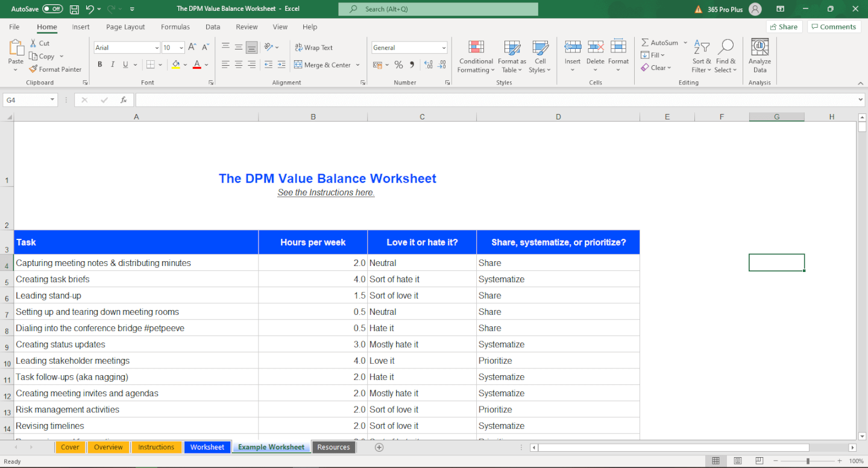This screenshot has width=868, height=468.
Task: Open the fill color dropdown arrow
Action: [x=185, y=65]
